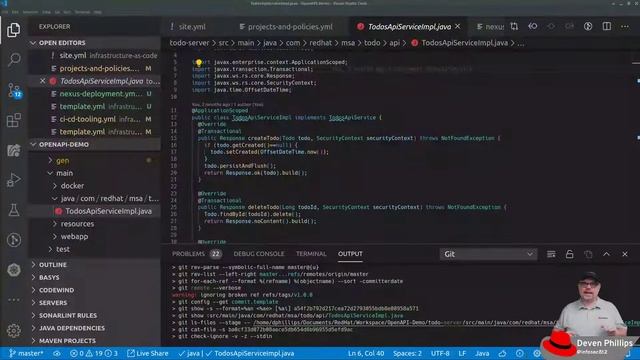Screen dimensions: 640x360
Task: Open nexus-deployment.yml in Open Editors
Action: 94,94
